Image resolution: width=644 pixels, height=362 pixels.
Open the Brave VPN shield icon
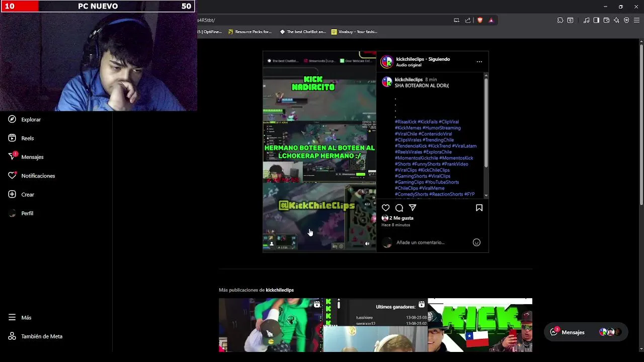(626, 20)
